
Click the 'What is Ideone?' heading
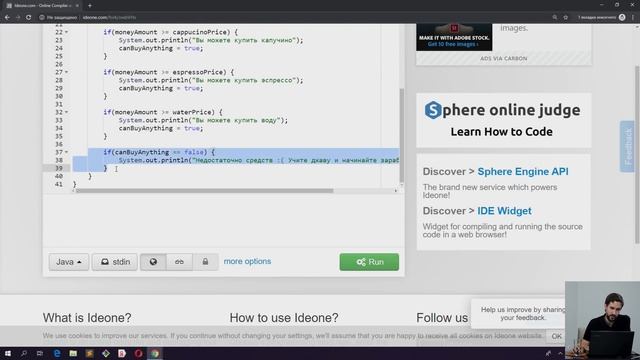click(87, 318)
